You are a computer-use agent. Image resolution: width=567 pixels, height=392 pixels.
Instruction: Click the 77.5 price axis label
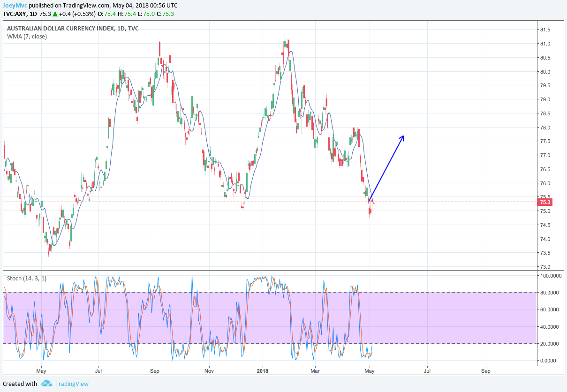(x=545, y=142)
